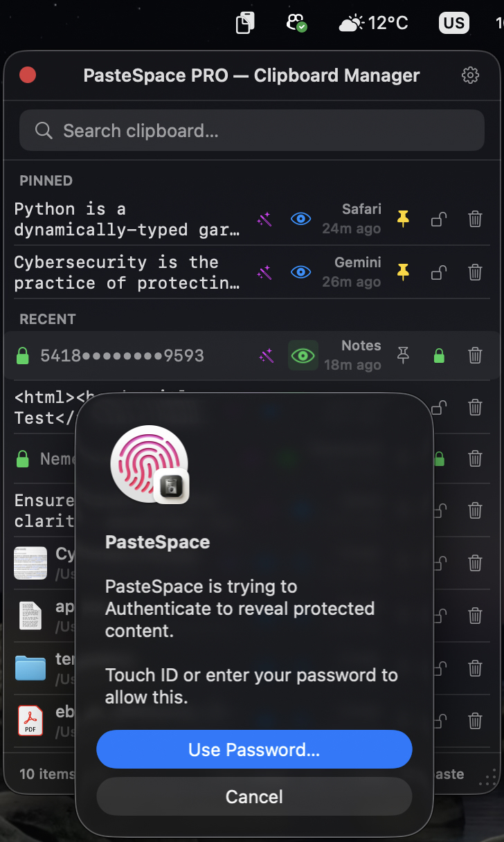Open the US input source menu

tap(454, 24)
